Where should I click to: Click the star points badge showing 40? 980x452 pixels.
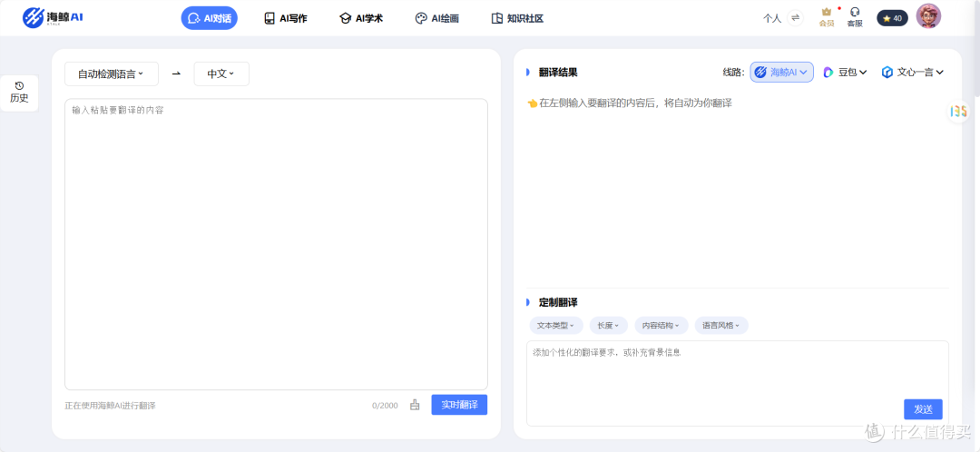pos(892,18)
